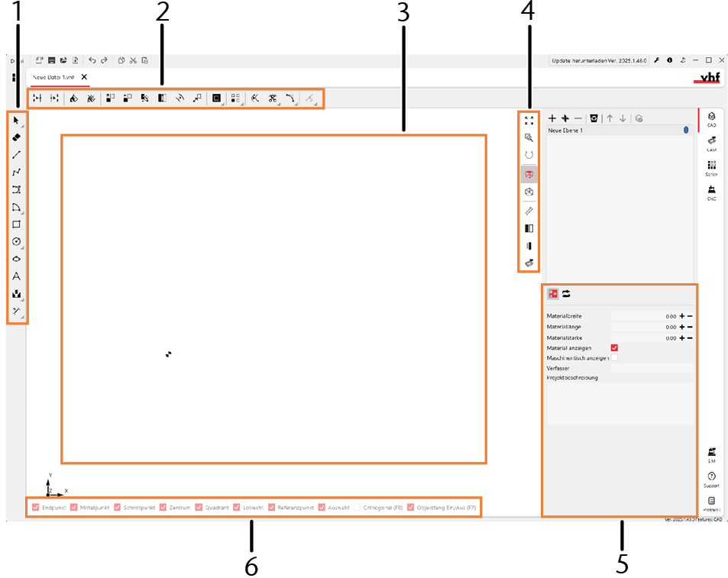Click the Update herunterladen button
Image resolution: width=728 pixels, height=578 pixels.
(599, 60)
